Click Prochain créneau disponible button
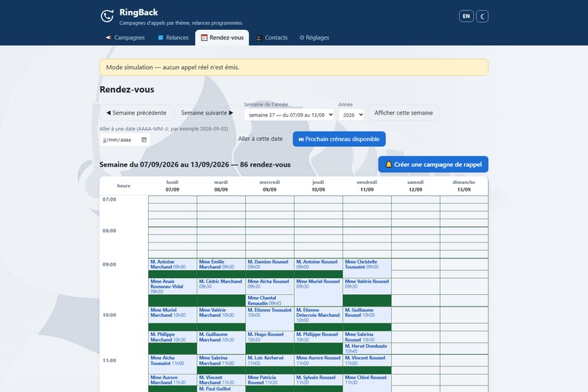 click(339, 139)
